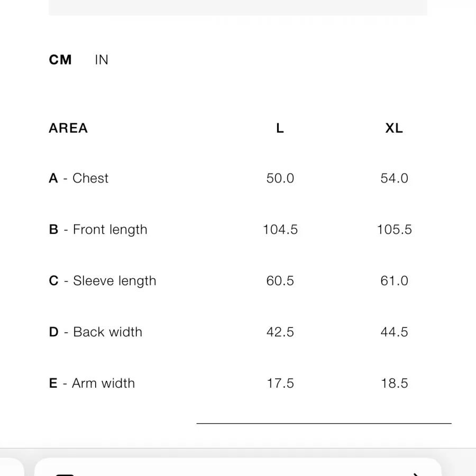Click the E - Arm width row label

(x=92, y=383)
